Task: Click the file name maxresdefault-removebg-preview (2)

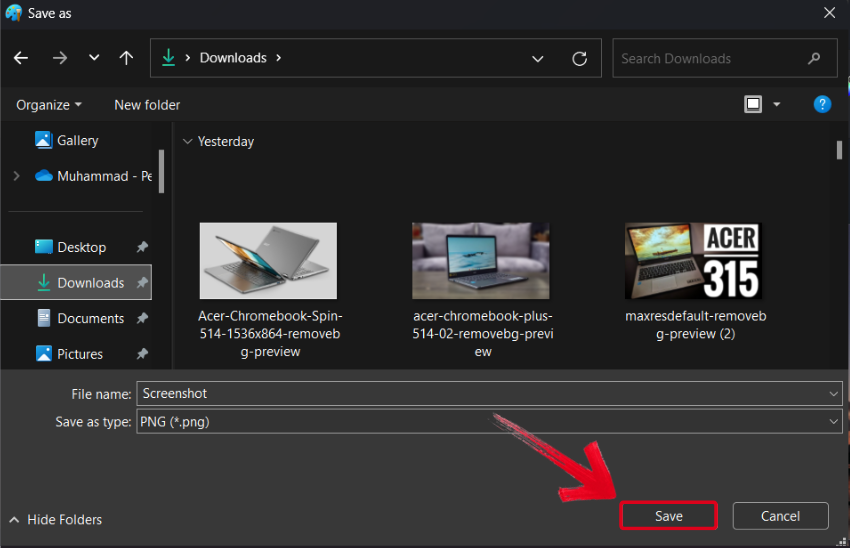Action: (x=696, y=325)
